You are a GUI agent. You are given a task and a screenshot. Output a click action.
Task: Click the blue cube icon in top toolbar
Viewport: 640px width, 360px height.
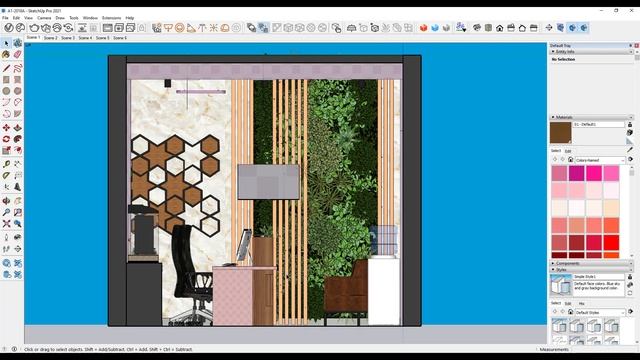(435, 28)
